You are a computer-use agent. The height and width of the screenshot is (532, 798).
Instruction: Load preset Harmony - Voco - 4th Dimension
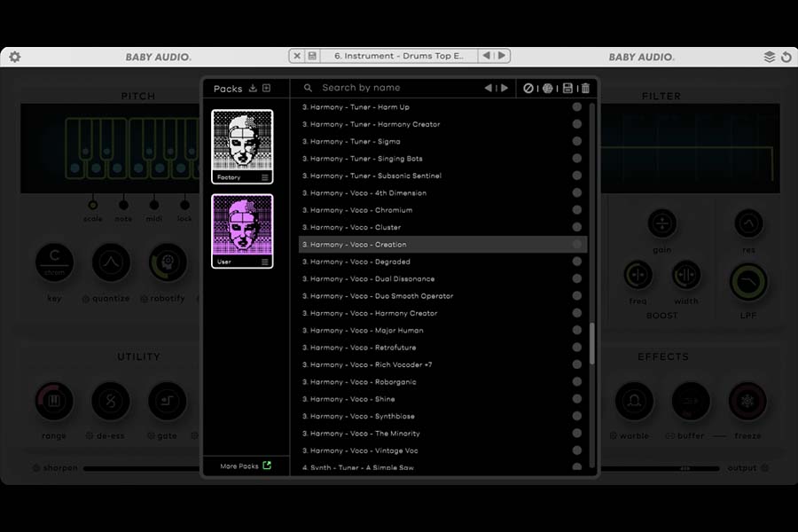tap(442, 193)
